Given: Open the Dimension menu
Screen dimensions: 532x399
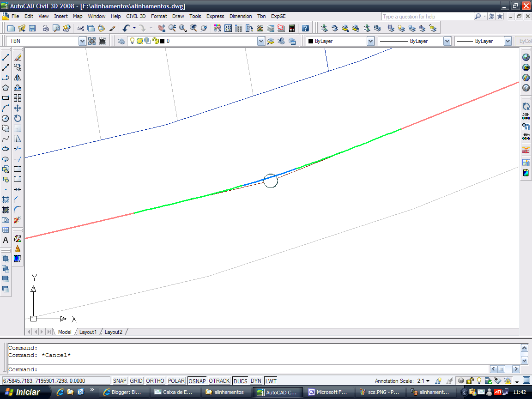Looking at the screenshot, I should coord(241,16).
